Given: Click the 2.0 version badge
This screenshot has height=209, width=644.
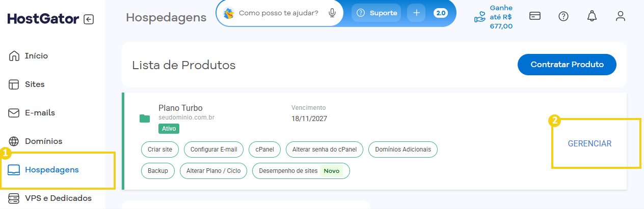Looking at the screenshot, I should (x=441, y=13).
